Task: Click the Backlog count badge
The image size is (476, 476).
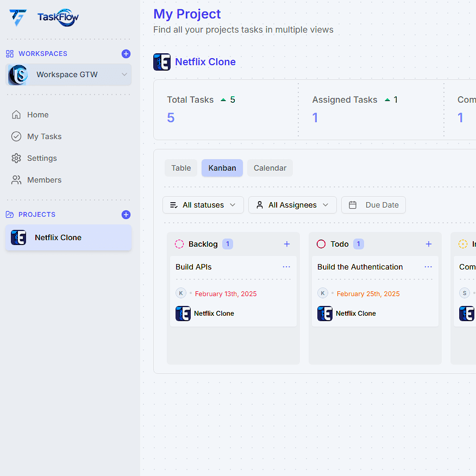Action: pos(228,244)
